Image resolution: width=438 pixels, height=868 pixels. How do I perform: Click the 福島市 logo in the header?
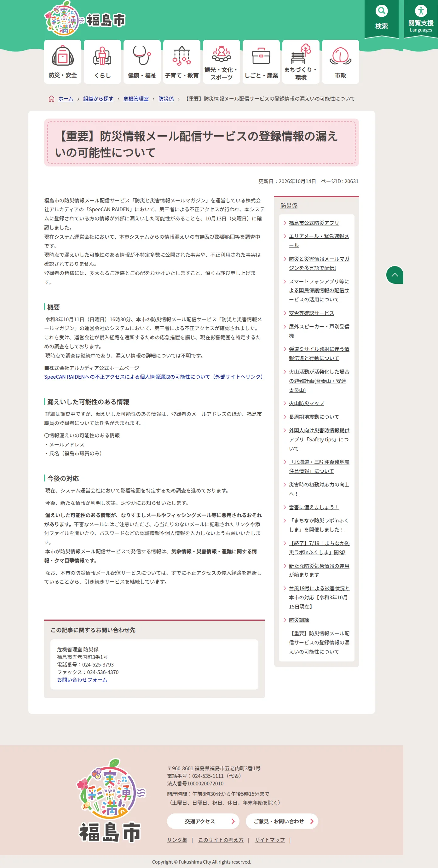coord(85,19)
